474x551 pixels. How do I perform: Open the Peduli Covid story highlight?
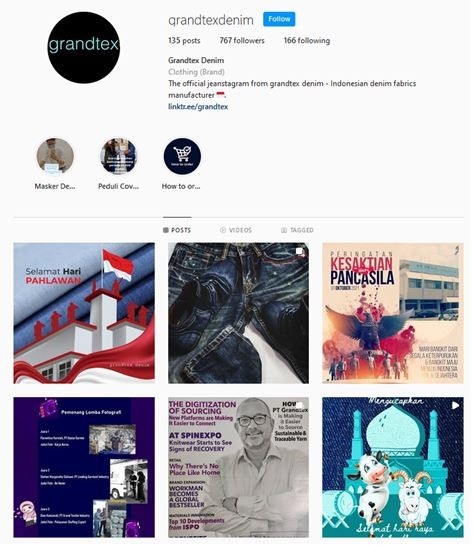pyautogui.click(x=118, y=156)
